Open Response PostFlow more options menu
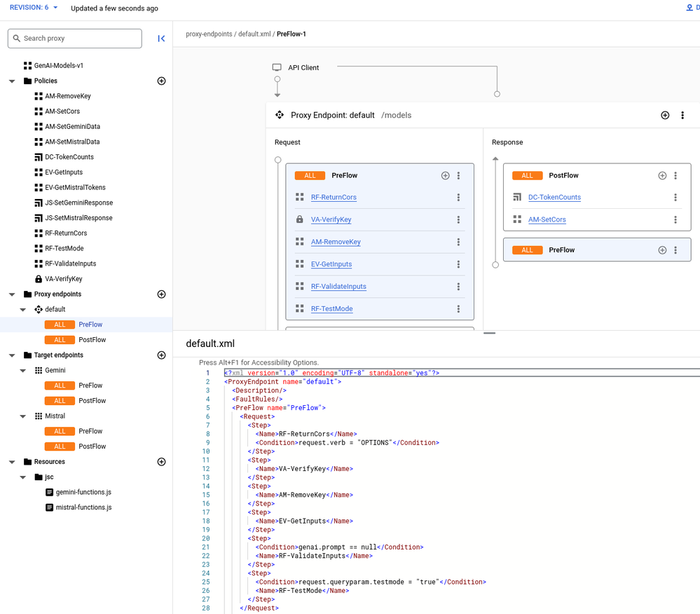The width and height of the screenshot is (700, 614). pyautogui.click(x=675, y=175)
